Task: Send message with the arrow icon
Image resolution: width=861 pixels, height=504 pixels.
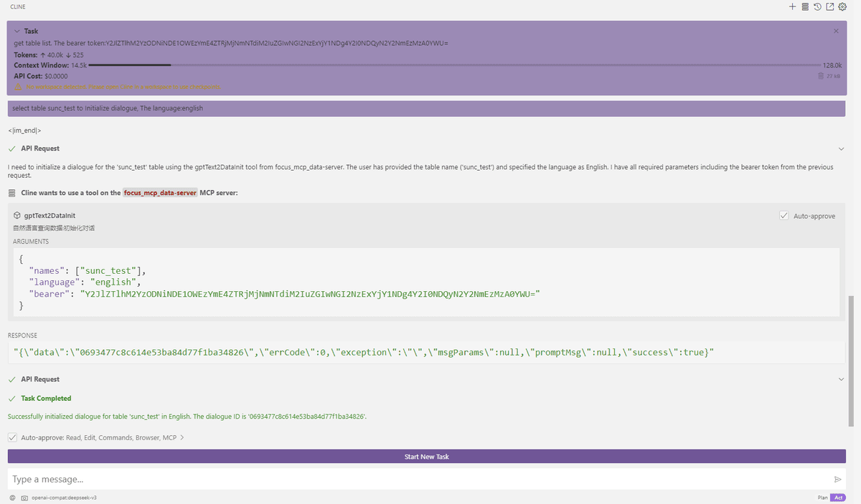Action: pyautogui.click(x=837, y=479)
